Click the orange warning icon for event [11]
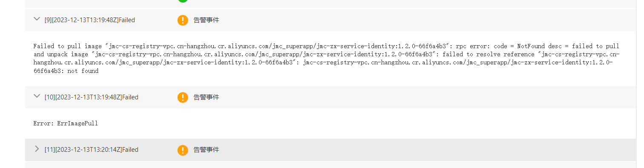Screen dimensions: 644x168 tap(183, 150)
